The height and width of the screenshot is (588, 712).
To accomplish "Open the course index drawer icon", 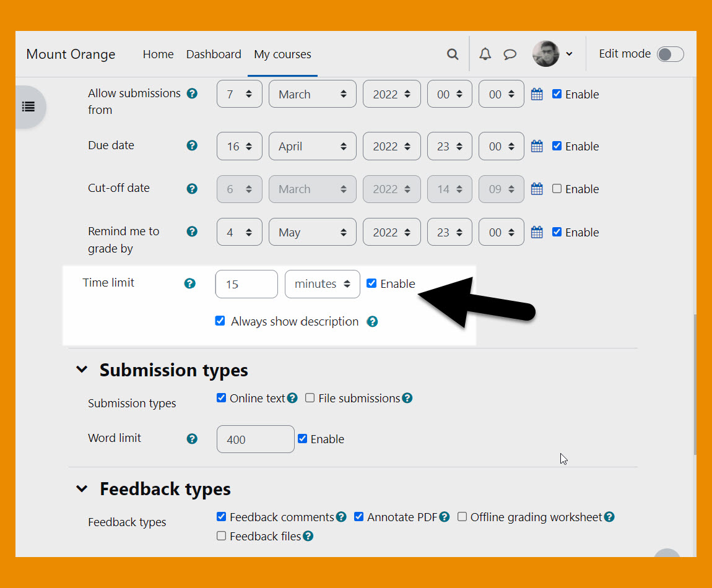I will pos(28,106).
